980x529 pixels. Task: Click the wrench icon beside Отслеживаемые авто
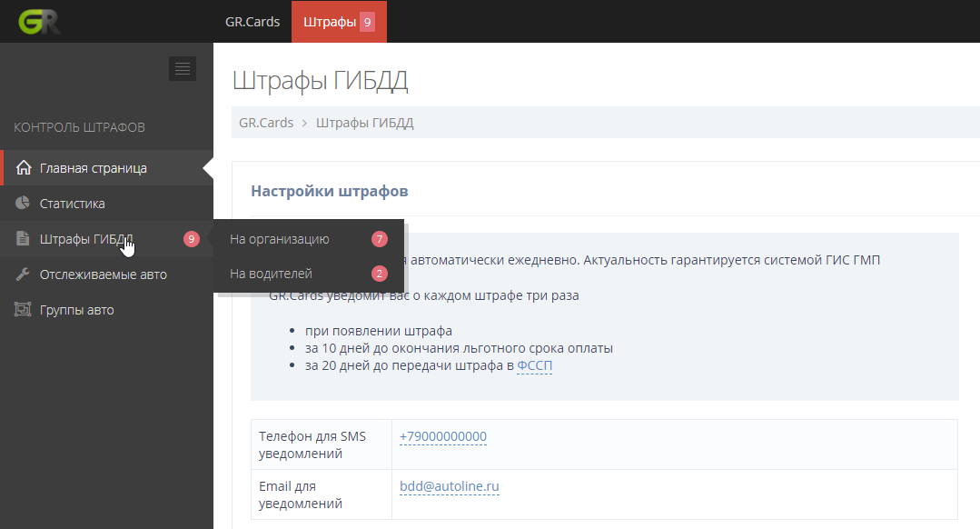click(x=24, y=274)
